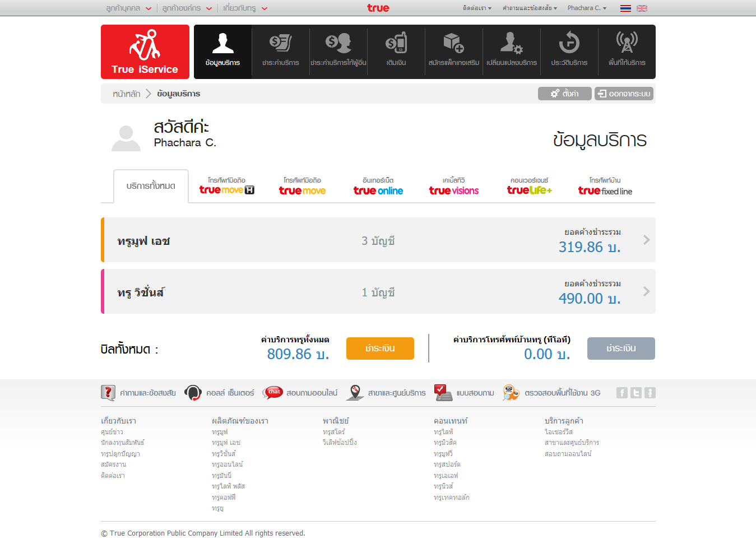
Task: Expand the ทรู วิชั่นส์ account row
Action: (x=646, y=291)
